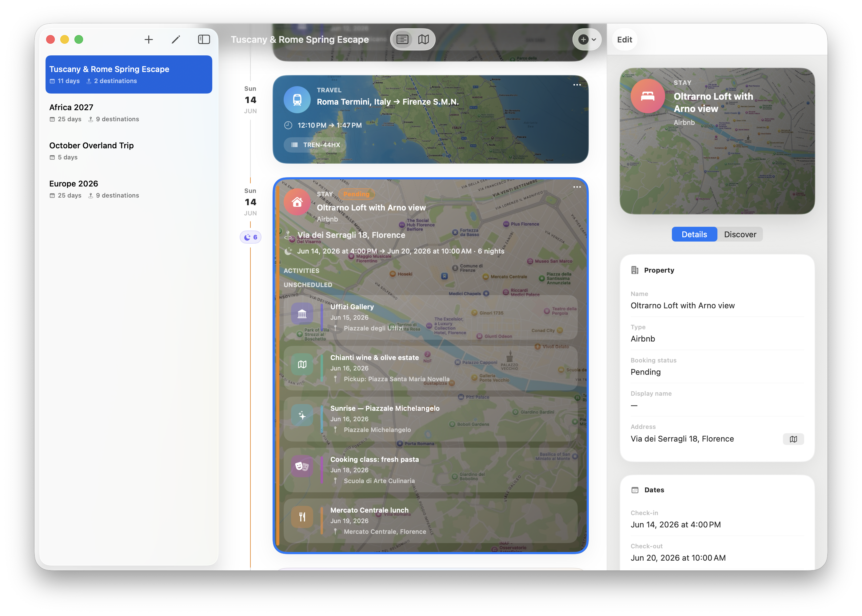
Task: Open the add item dropdown menu
Action: coord(587,39)
